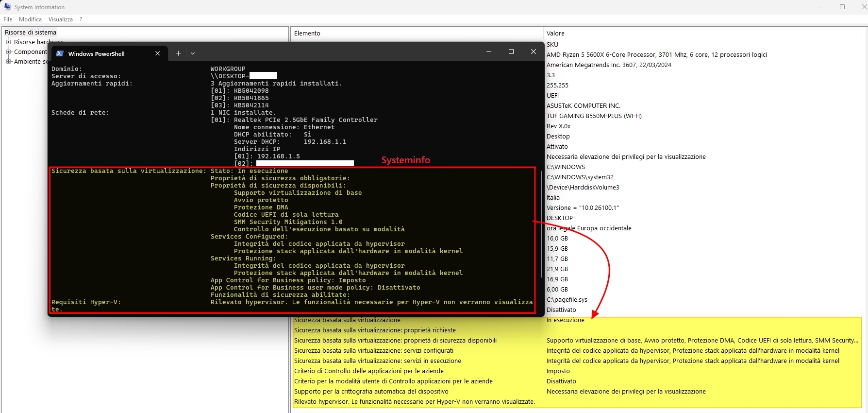This screenshot has width=868, height=413.
Task: Close the PowerShell window
Action: pos(534,52)
